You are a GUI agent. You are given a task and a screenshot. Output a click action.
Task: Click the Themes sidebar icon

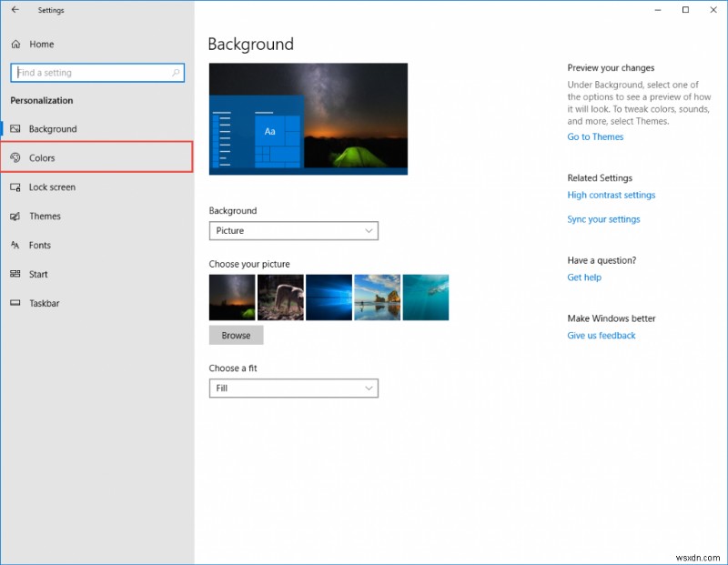click(15, 216)
